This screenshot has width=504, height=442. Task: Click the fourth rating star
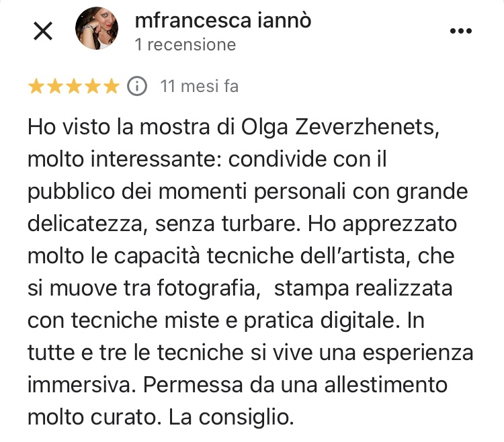(x=93, y=86)
